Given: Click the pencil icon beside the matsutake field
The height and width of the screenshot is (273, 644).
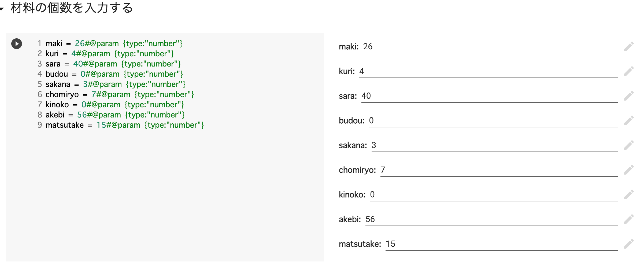Looking at the screenshot, I should (x=629, y=244).
